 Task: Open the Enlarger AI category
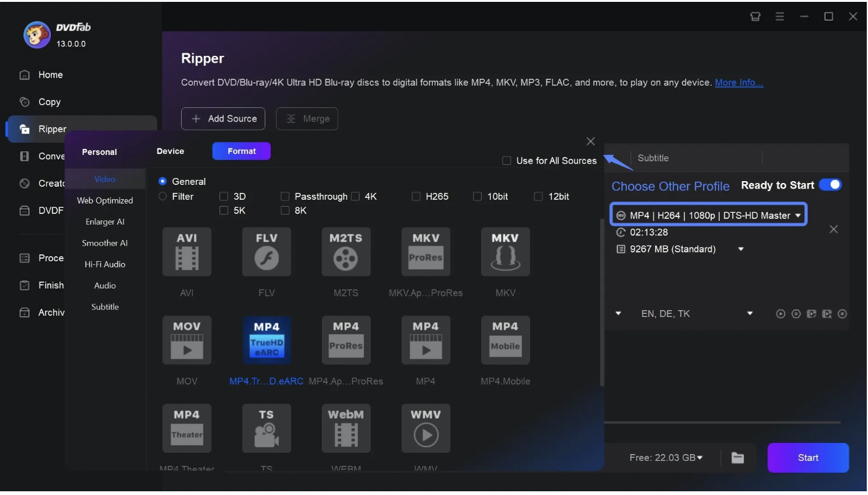pyautogui.click(x=105, y=222)
